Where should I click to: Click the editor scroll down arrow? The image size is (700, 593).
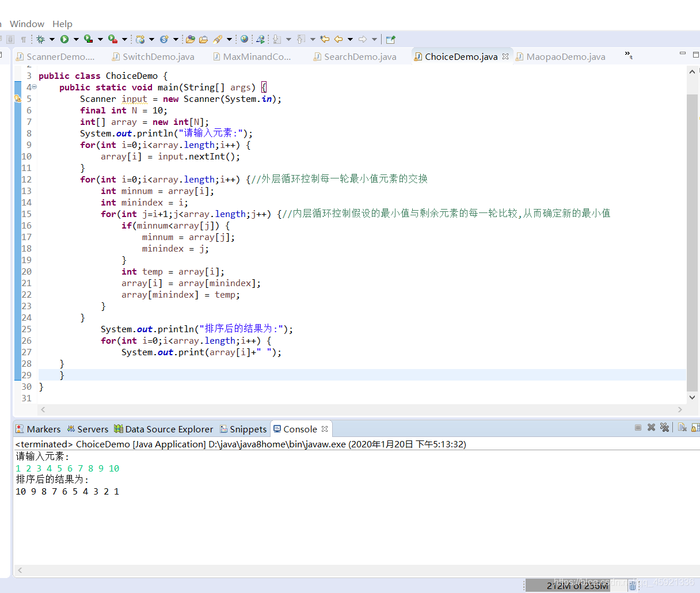[x=692, y=397]
